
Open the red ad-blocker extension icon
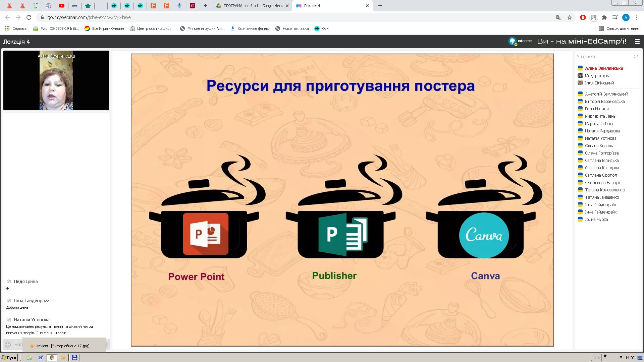[583, 17]
